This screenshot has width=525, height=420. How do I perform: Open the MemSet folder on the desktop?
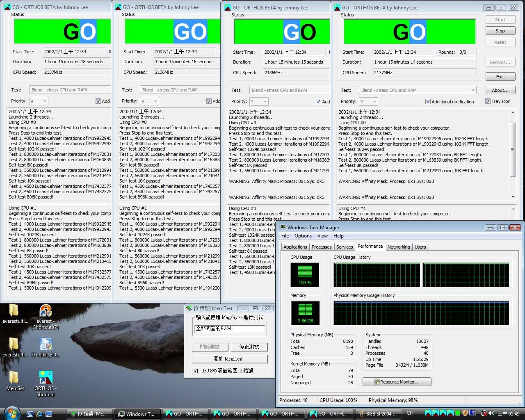tap(15, 381)
